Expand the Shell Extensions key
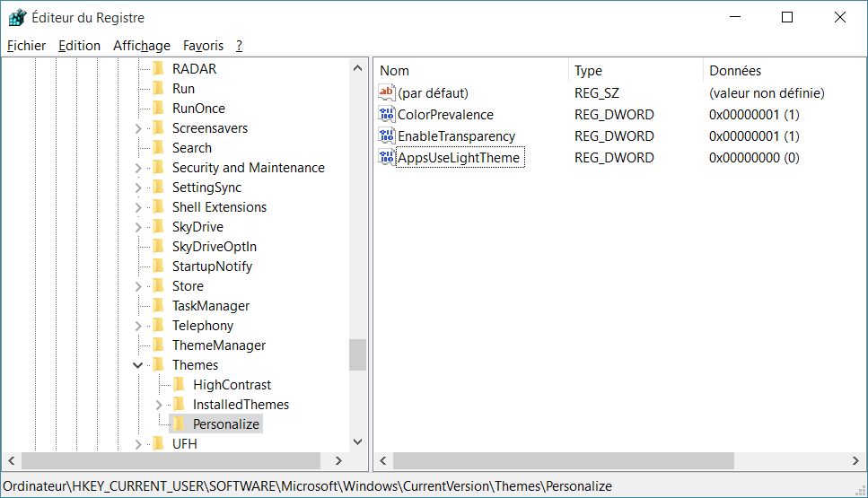 138,207
